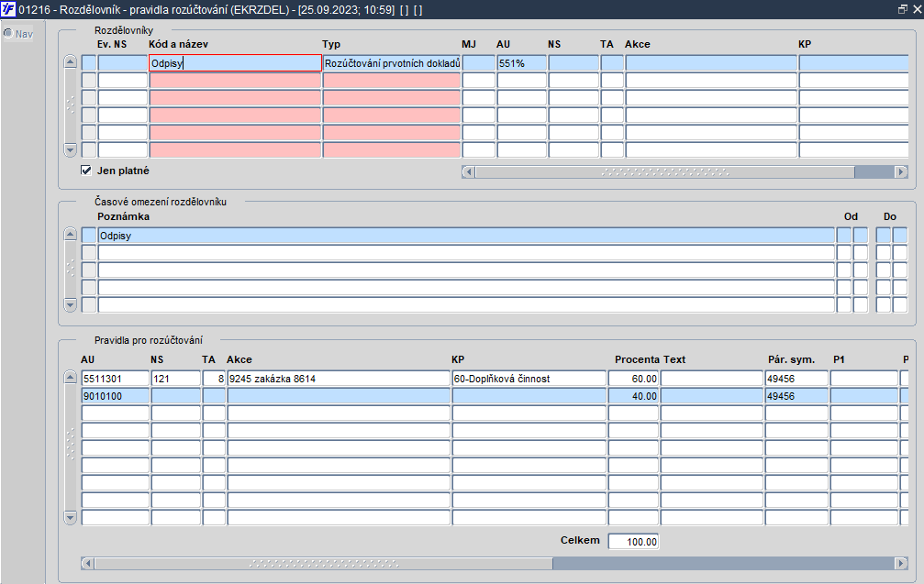Click the AU cell 9010100
This screenshot has width=924, height=584.
(115, 396)
